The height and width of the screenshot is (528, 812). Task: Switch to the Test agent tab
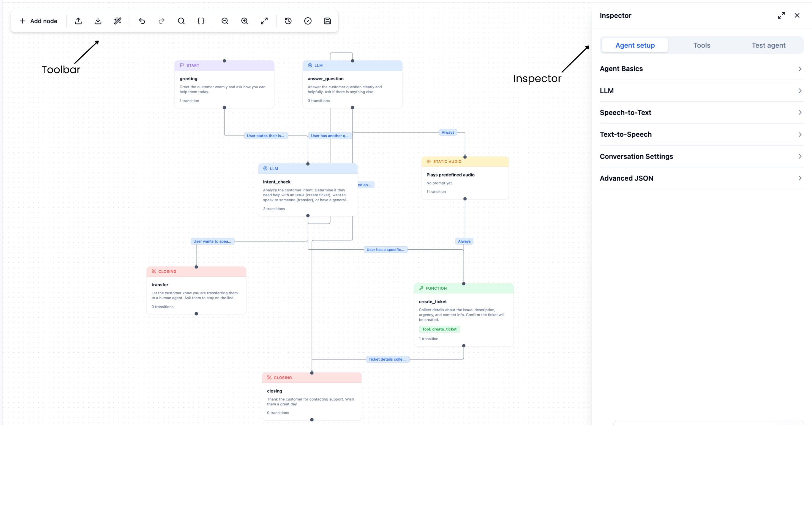[x=768, y=45]
